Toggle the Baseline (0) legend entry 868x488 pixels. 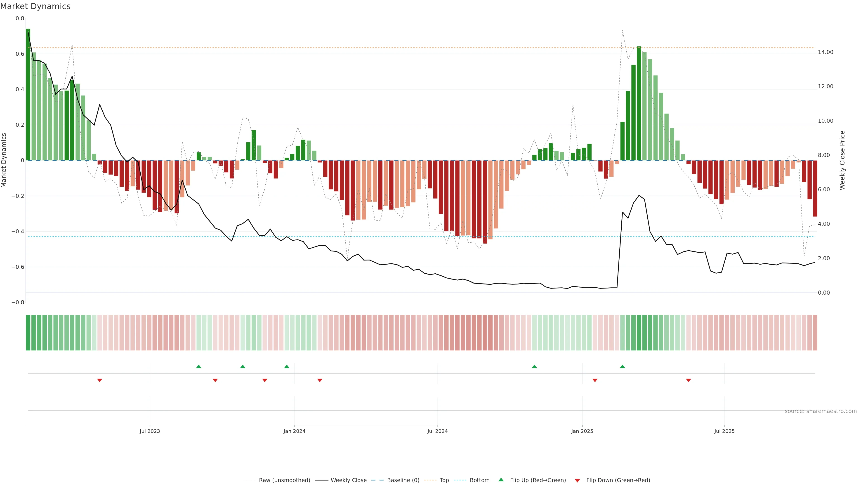click(x=403, y=480)
